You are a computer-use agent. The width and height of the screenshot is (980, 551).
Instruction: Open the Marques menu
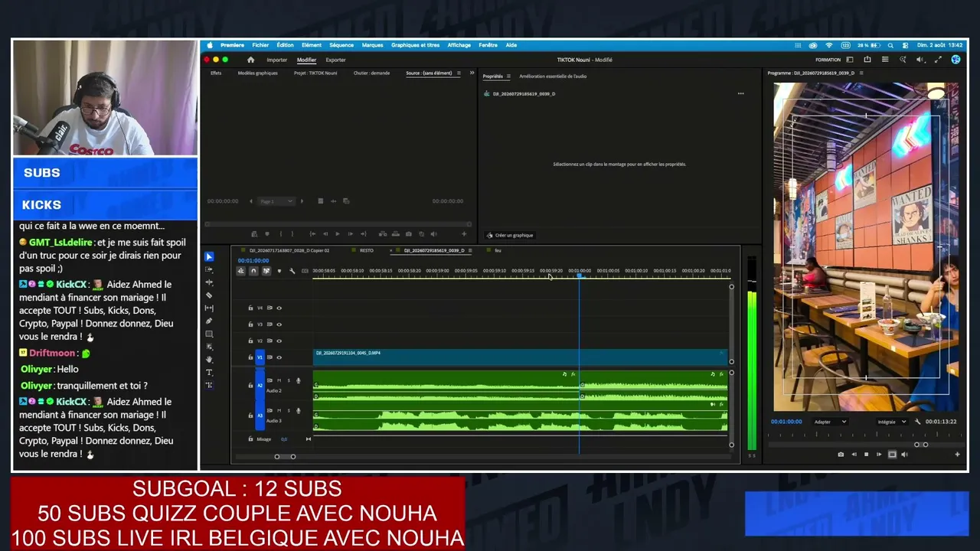(372, 45)
